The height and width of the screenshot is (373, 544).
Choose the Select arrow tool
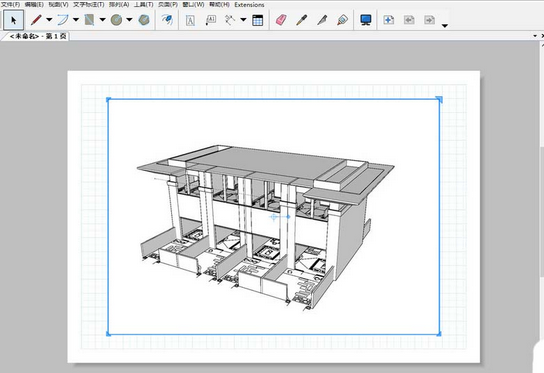[14, 20]
